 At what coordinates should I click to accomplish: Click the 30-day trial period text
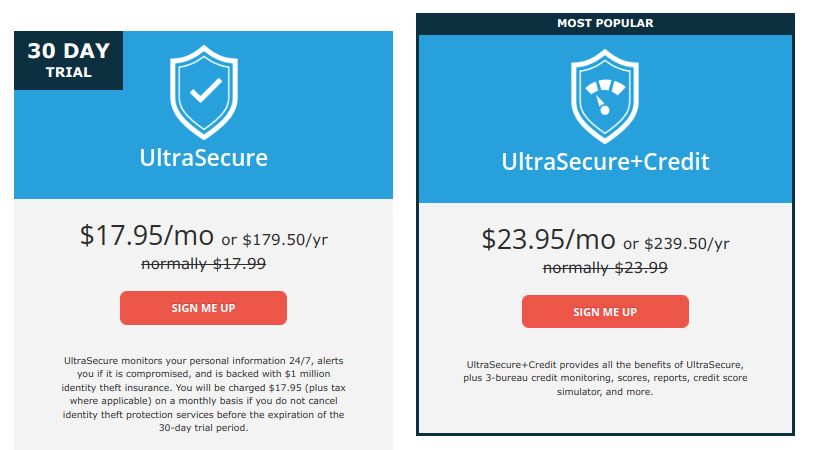[x=203, y=428]
